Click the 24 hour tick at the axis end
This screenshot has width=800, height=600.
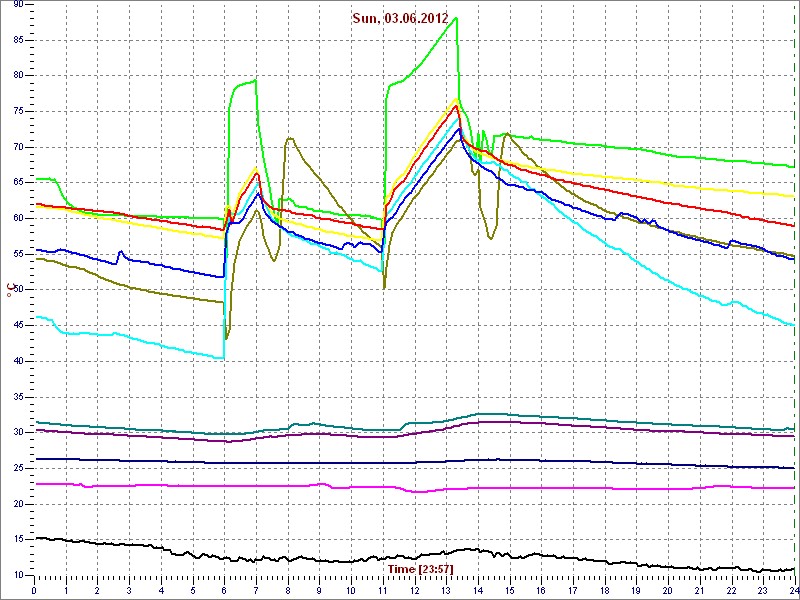pyautogui.click(x=793, y=590)
